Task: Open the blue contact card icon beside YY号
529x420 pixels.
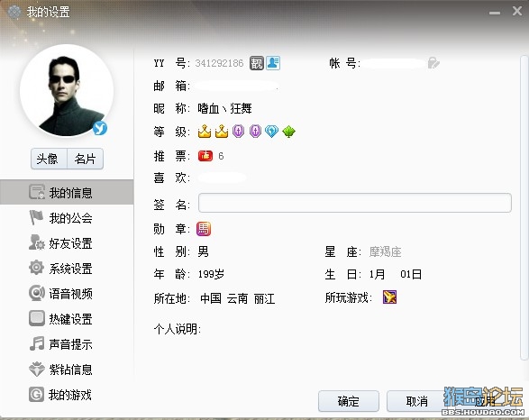Action: [273, 63]
